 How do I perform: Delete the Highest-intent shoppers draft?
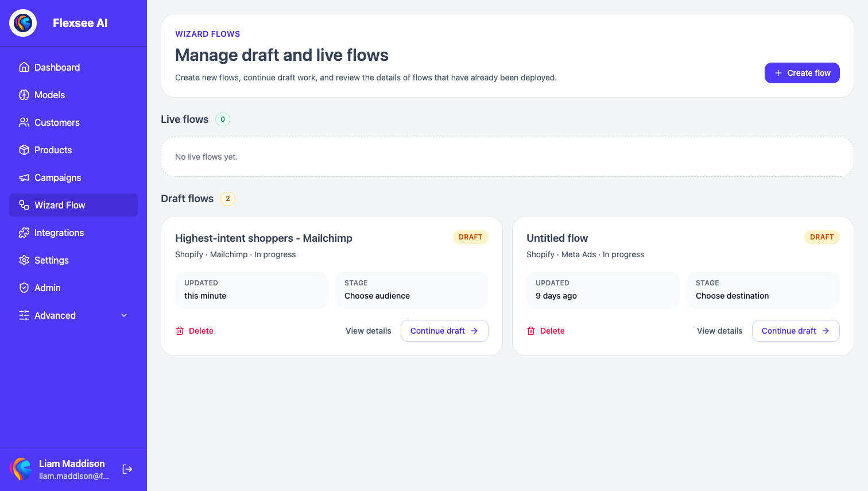pos(195,331)
